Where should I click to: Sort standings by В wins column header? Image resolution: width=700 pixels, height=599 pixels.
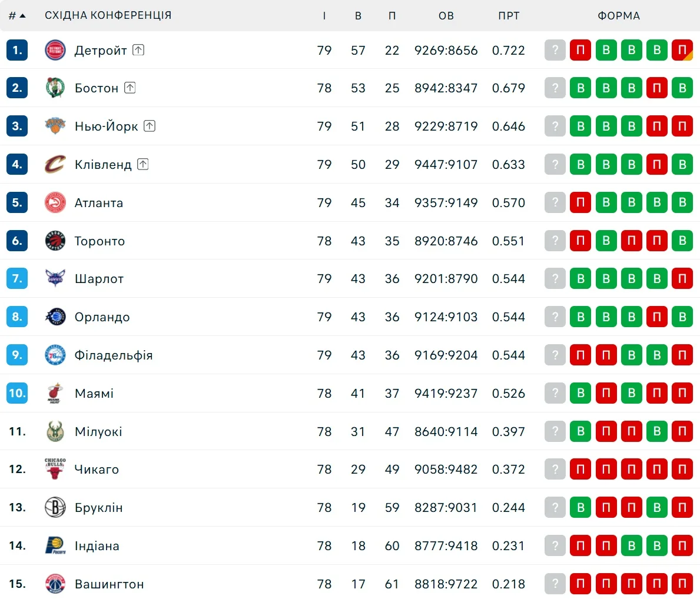(x=358, y=15)
